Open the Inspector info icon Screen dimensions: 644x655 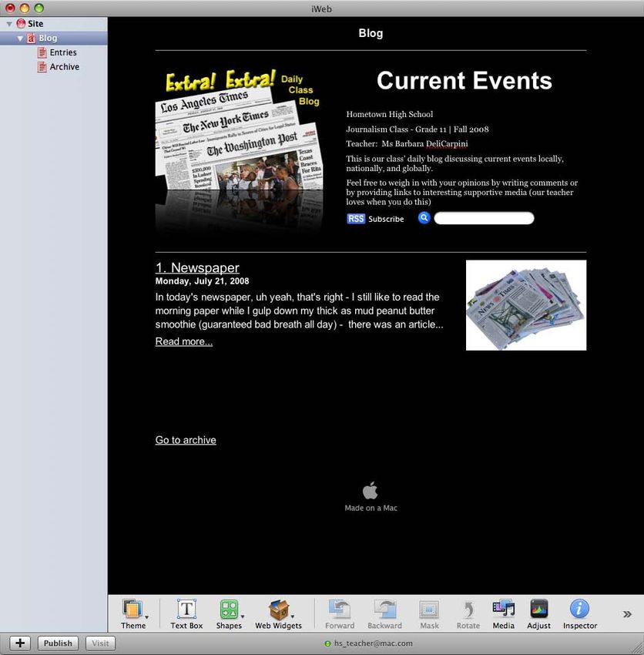pyautogui.click(x=580, y=609)
